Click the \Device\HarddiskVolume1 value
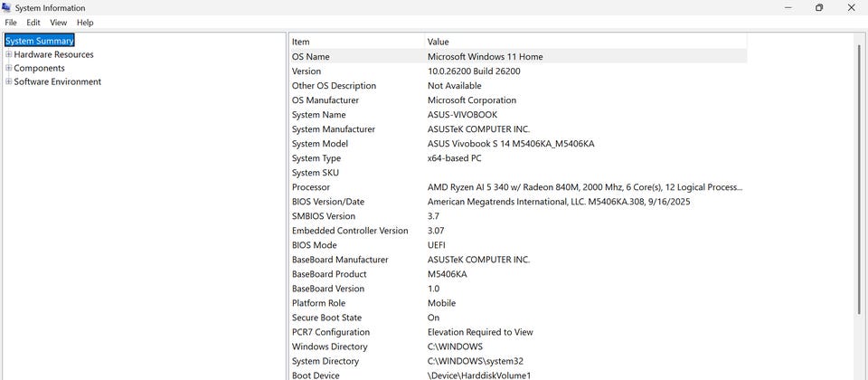This screenshot has height=380, width=868. click(x=479, y=375)
